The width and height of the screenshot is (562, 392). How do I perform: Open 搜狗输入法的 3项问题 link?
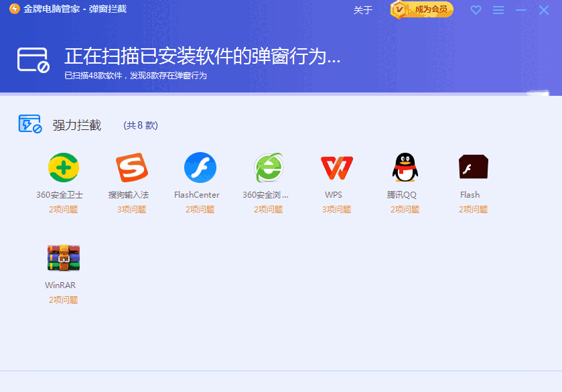coord(132,208)
